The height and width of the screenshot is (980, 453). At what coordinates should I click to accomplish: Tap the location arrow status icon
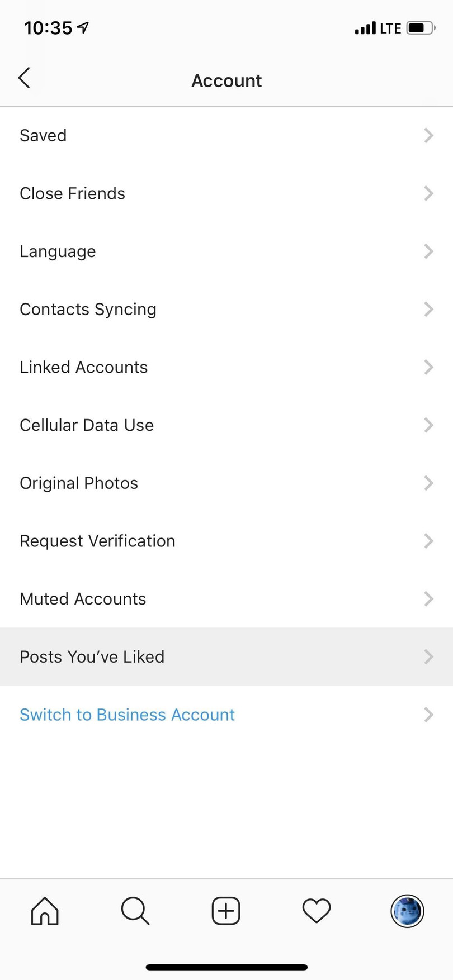click(83, 27)
